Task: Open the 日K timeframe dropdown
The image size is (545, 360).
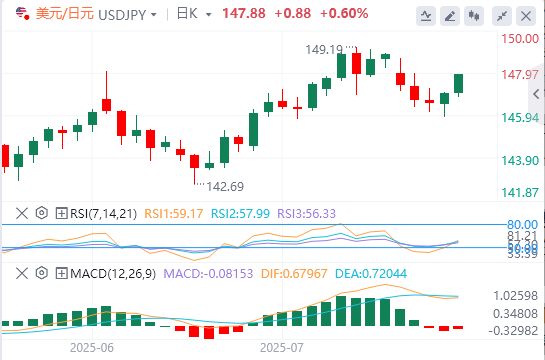Action: tap(194, 14)
